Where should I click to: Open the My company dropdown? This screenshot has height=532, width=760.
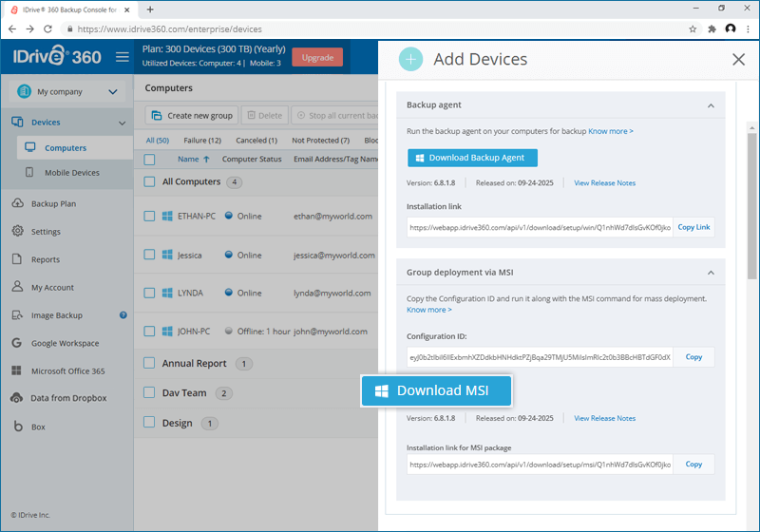pyautogui.click(x=113, y=91)
